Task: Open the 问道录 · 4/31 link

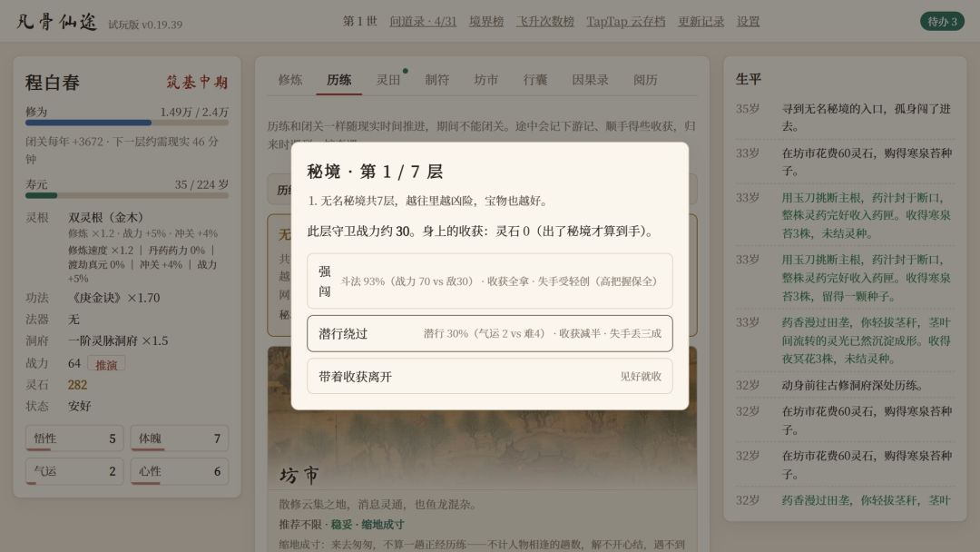Action: [423, 21]
